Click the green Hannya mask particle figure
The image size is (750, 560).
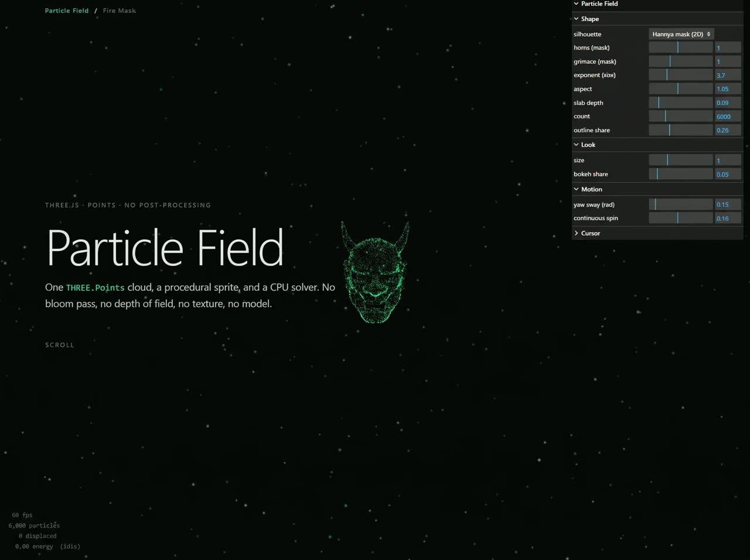(375, 272)
